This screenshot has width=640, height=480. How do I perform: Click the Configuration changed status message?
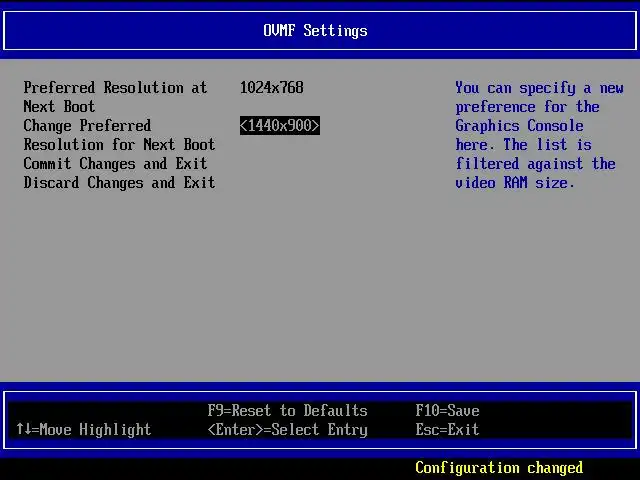tap(499, 467)
